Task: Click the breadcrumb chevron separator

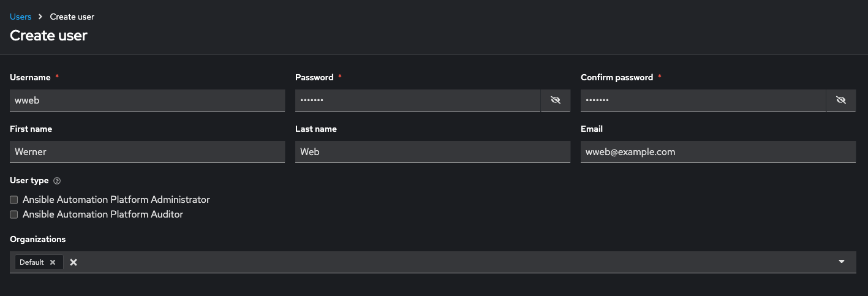Action: [x=40, y=17]
